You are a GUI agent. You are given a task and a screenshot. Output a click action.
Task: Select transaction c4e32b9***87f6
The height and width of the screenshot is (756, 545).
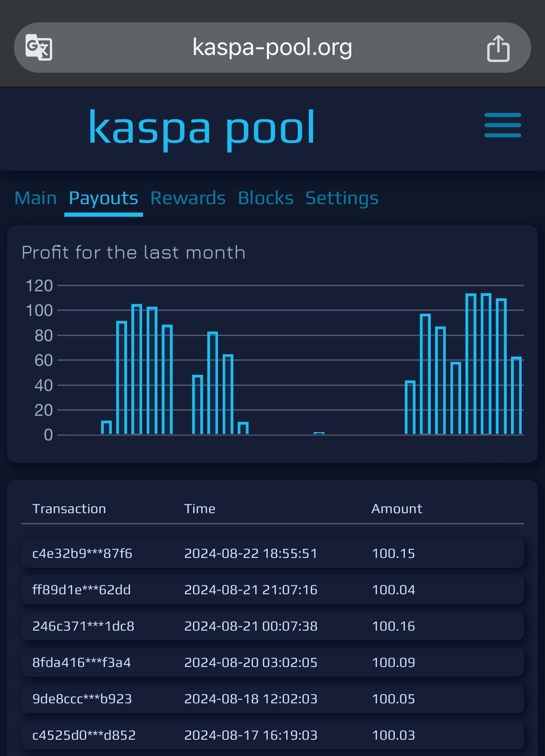point(82,553)
